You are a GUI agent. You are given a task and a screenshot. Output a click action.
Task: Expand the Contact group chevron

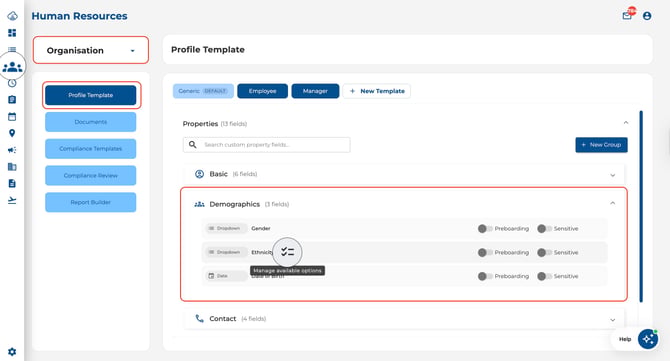pos(612,320)
